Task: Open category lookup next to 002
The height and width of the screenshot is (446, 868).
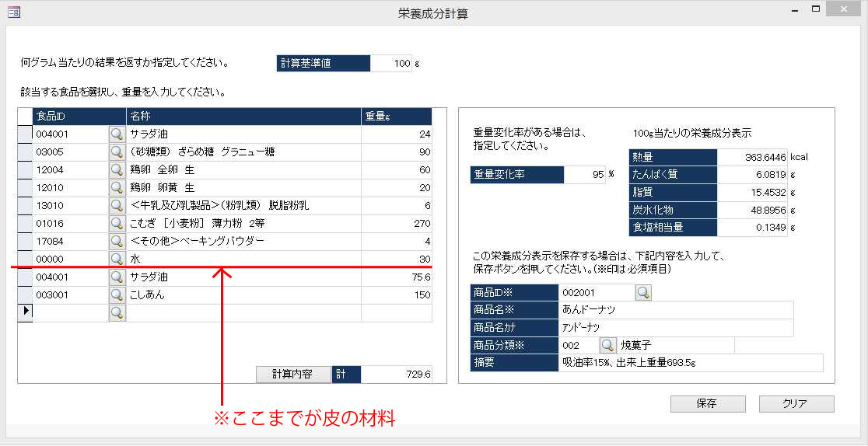Action: (x=607, y=345)
